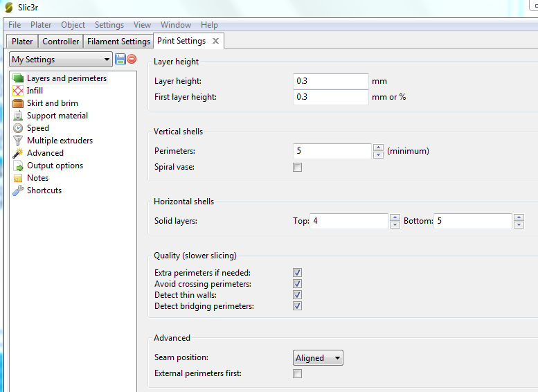
Task: Open the My Settings preset dropdown
Action: (x=61, y=60)
